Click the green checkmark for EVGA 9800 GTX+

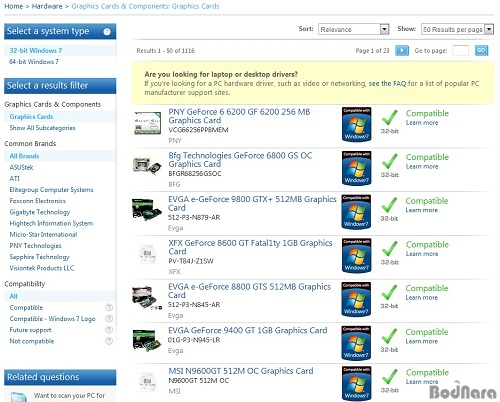(390, 205)
